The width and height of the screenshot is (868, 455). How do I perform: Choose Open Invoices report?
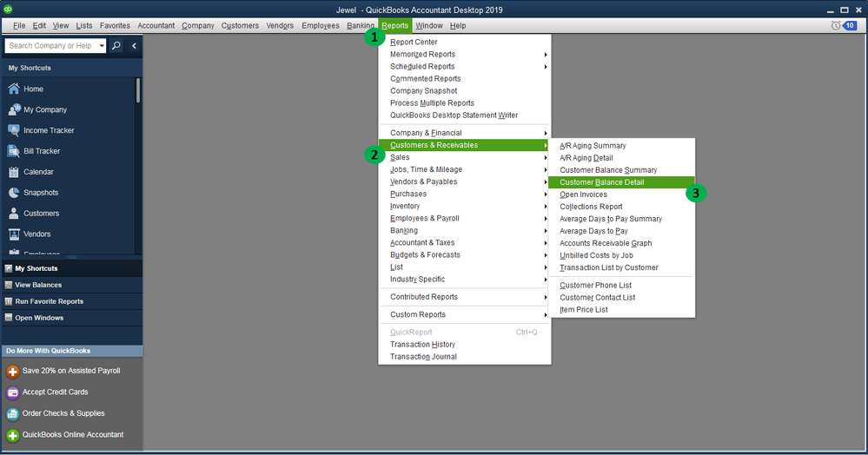click(621, 195)
